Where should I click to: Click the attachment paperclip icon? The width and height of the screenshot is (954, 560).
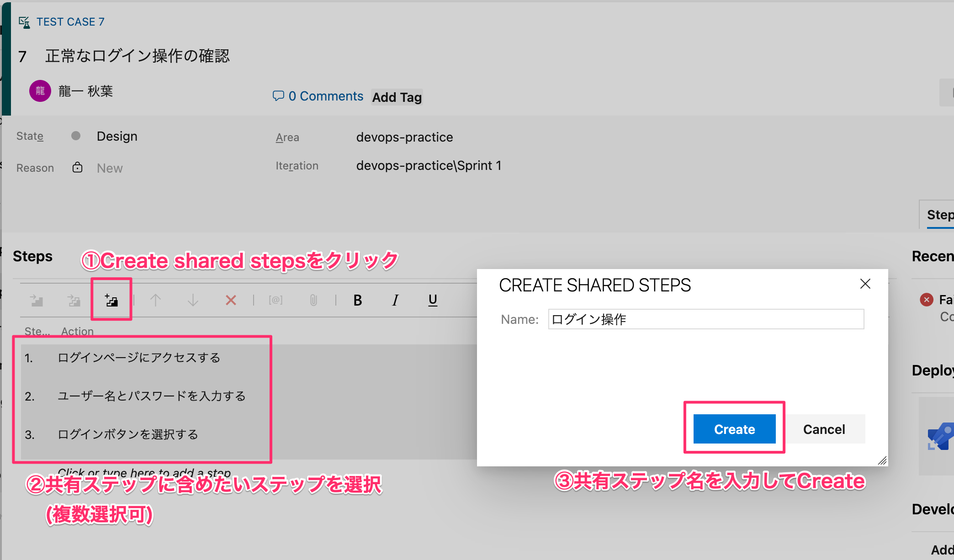313,300
